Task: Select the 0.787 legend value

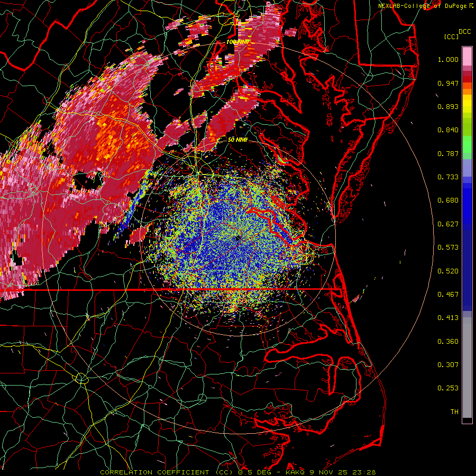Action: pos(448,153)
